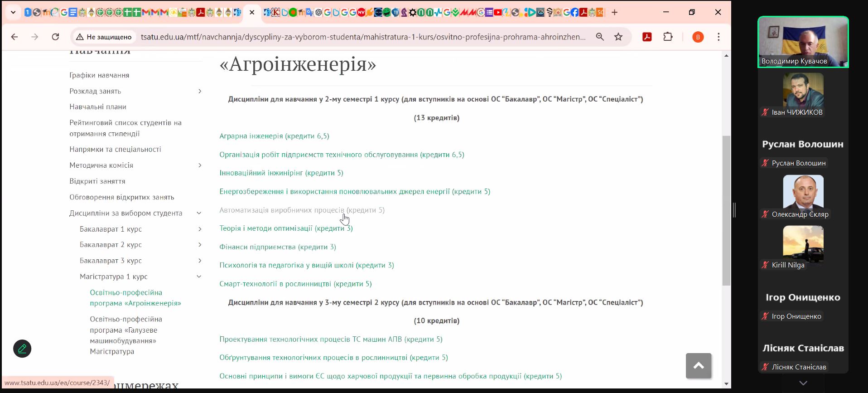Collapse 'Магістратура 1 курс' chevron
The width and height of the screenshot is (868, 393).
click(x=199, y=277)
